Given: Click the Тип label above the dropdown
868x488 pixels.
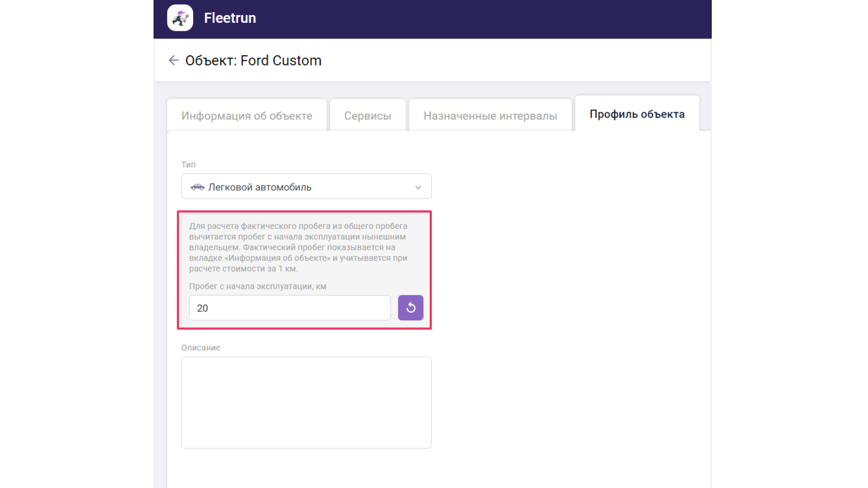Looking at the screenshot, I should pos(188,164).
